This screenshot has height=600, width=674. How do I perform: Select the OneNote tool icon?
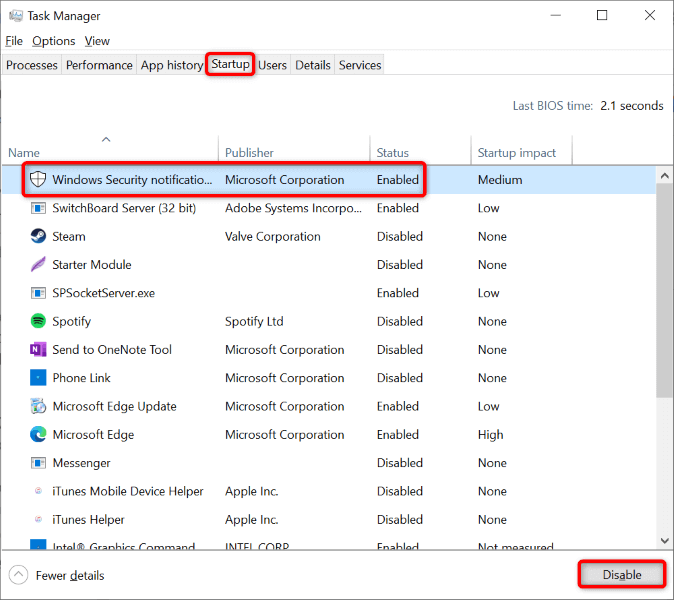(38, 350)
